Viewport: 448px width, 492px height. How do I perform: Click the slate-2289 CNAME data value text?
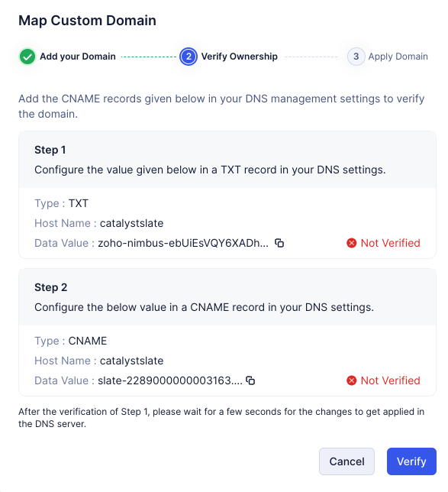click(x=170, y=380)
